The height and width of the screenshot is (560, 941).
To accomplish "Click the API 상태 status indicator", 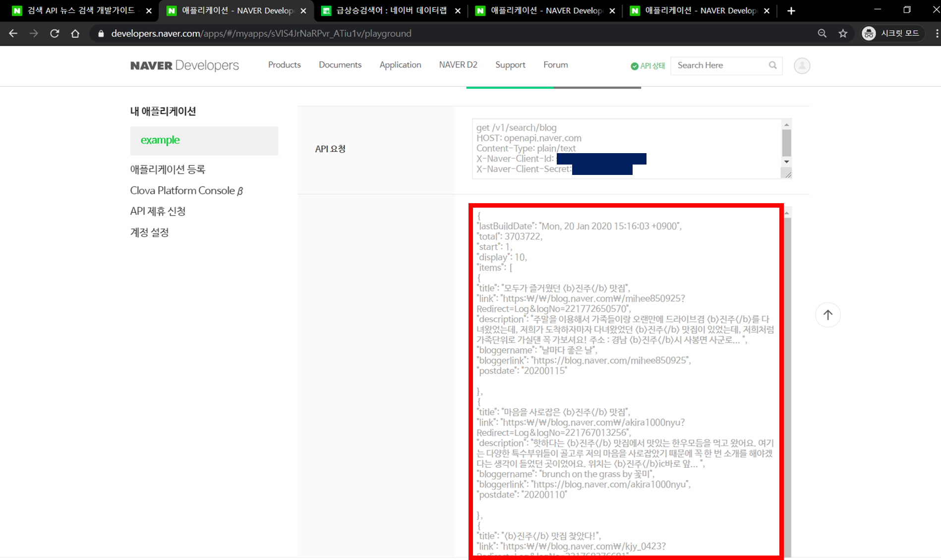I will pyautogui.click(x=647, y=66).
